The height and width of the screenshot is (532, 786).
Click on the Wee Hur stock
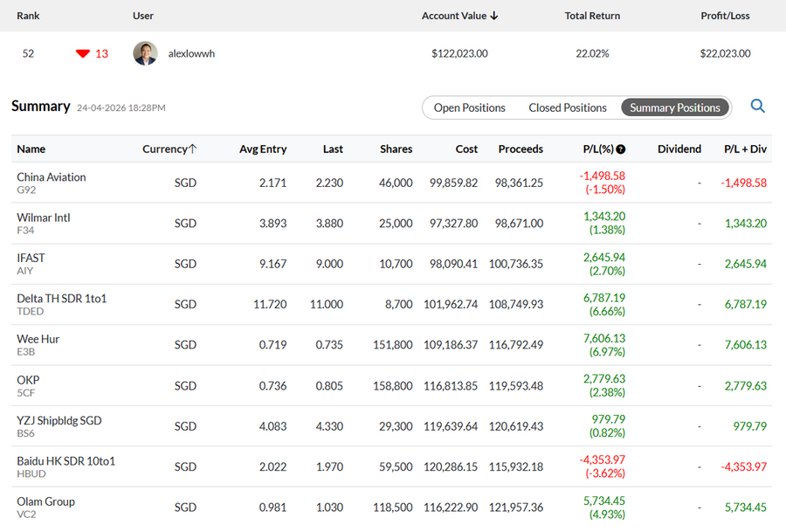(38, 339)
